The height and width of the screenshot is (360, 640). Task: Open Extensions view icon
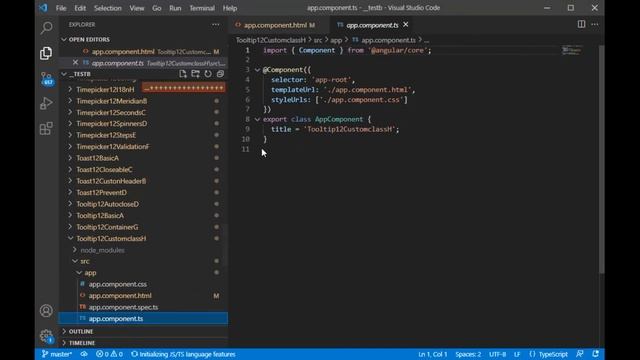pyautogui.click(x=46, y=129)
